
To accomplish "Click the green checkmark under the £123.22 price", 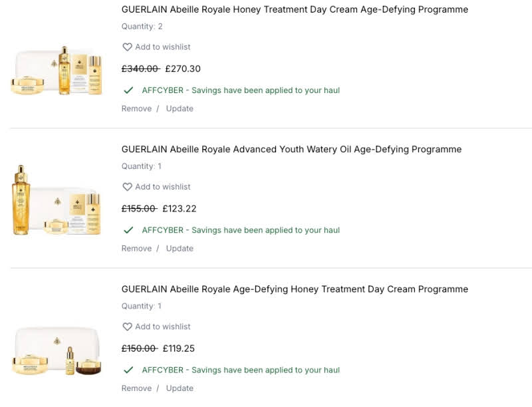I will [128, 230].
